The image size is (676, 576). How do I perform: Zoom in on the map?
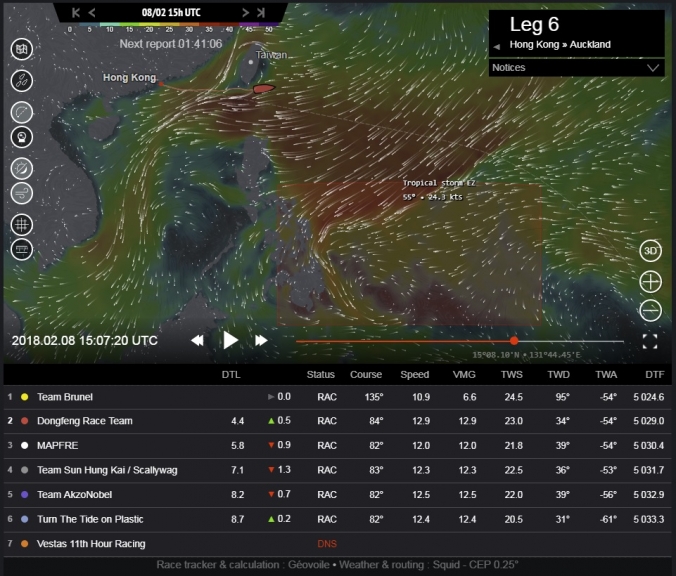[x=650, y=282]
